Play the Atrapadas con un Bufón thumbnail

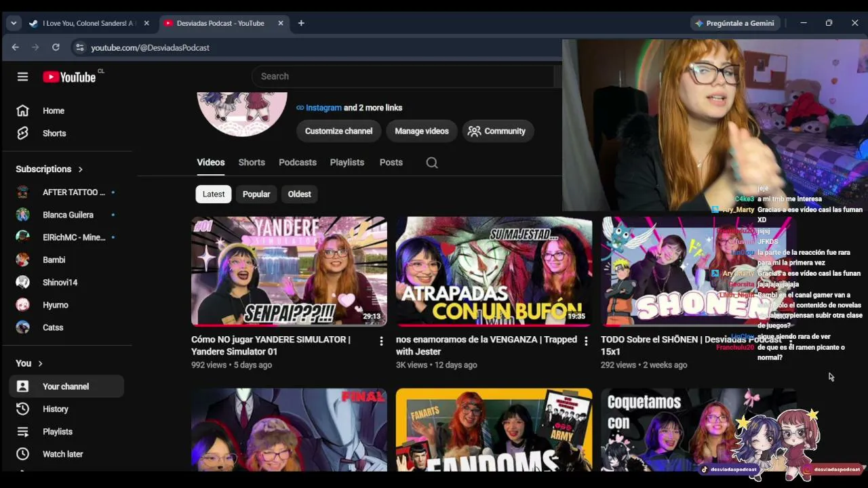click(494, 271)
